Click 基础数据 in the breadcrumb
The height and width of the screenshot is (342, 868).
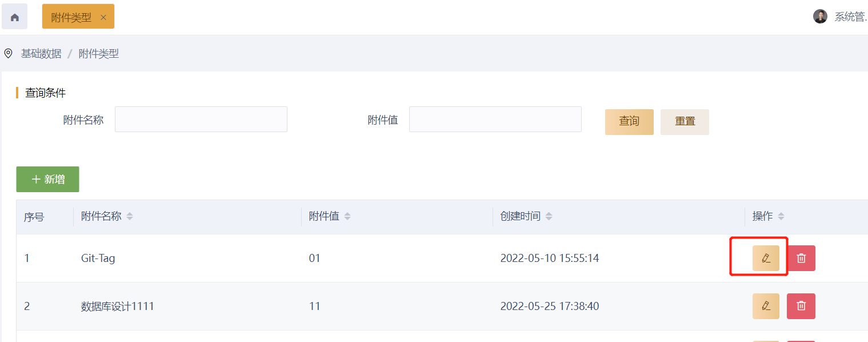[41, 54]
